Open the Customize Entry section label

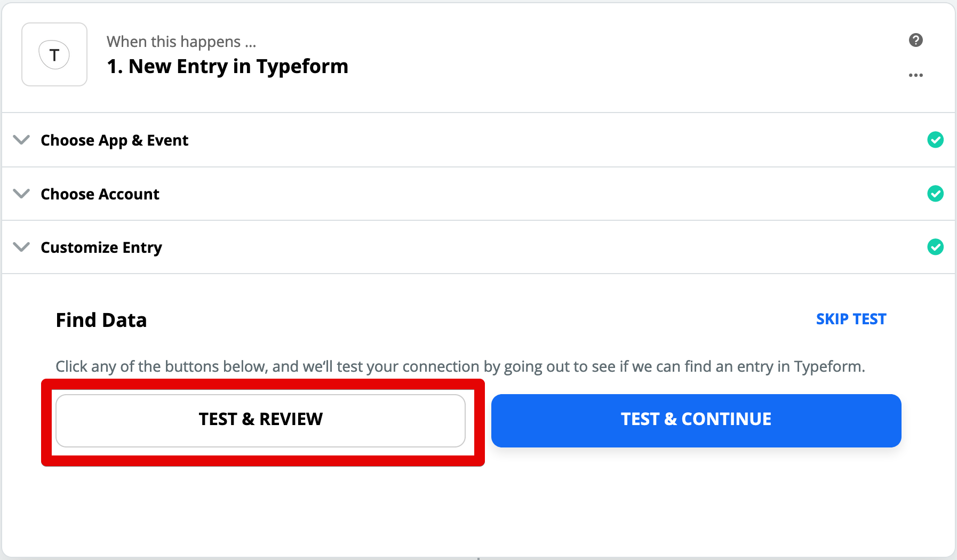click(x=101, y=247)
